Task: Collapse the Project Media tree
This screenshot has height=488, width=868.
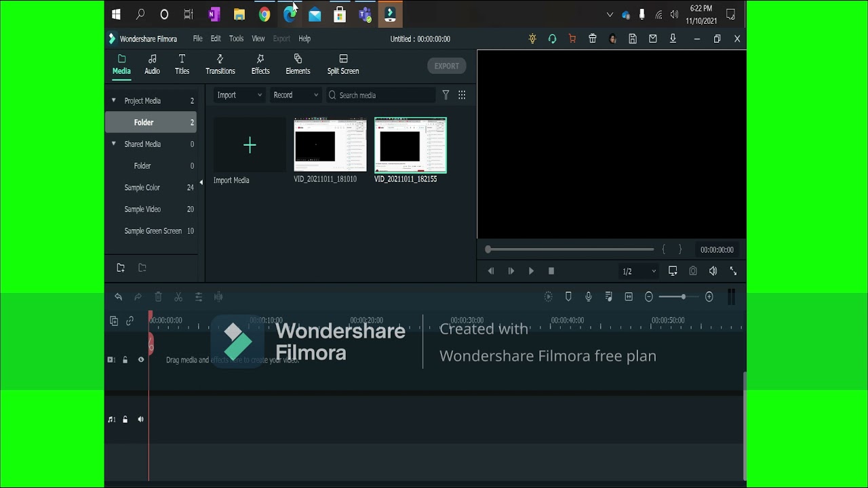Action: (113, 100)
